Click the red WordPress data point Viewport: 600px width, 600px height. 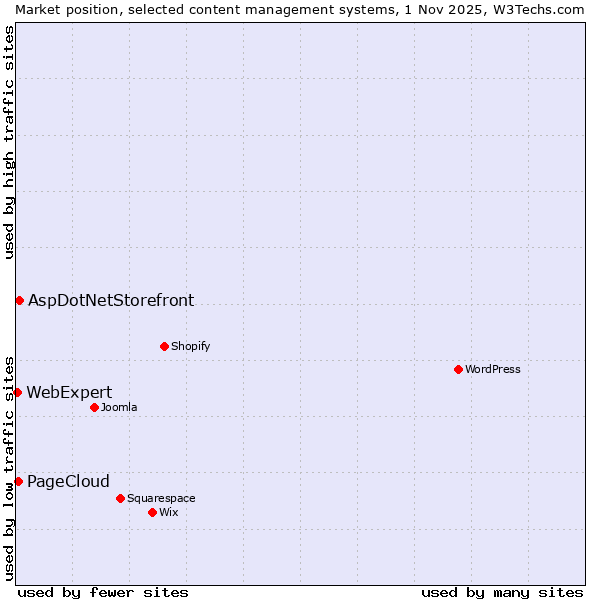(x=458, y=369)
